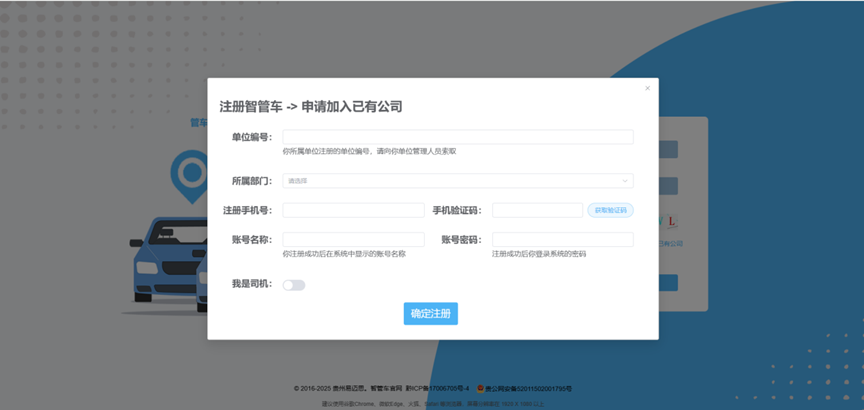Image resolution: width=864 pixels, height=410 pixels.
Task: Click the 我是司机 label text
Action: [x=252, y=285]
